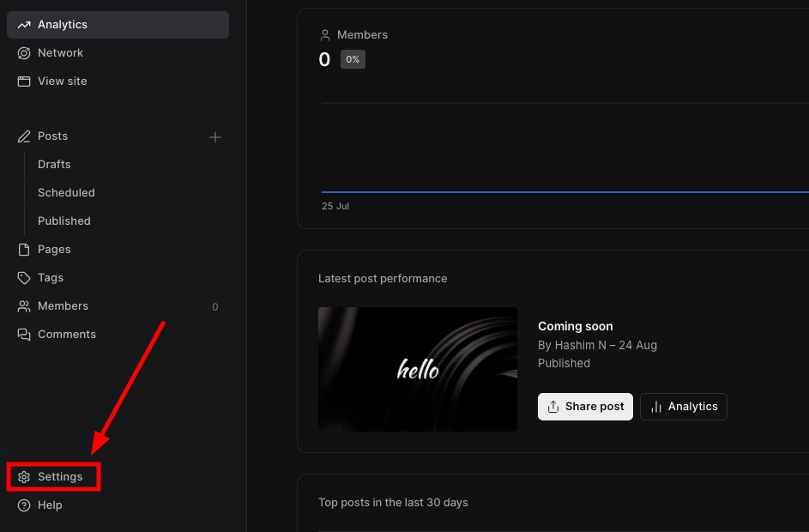This screenshot has height=532, width=809.
Task: Click the Share post button
Action: pos(585,407)
